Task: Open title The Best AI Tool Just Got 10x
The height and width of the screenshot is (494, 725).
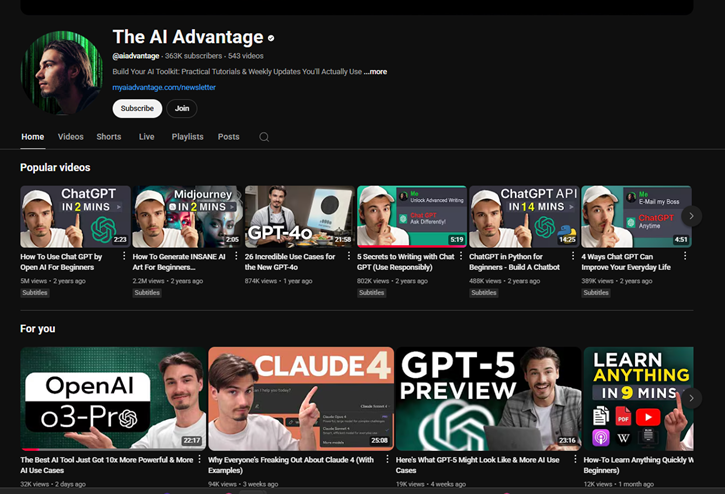Action: pyautogui.click(x=107, y=465)
